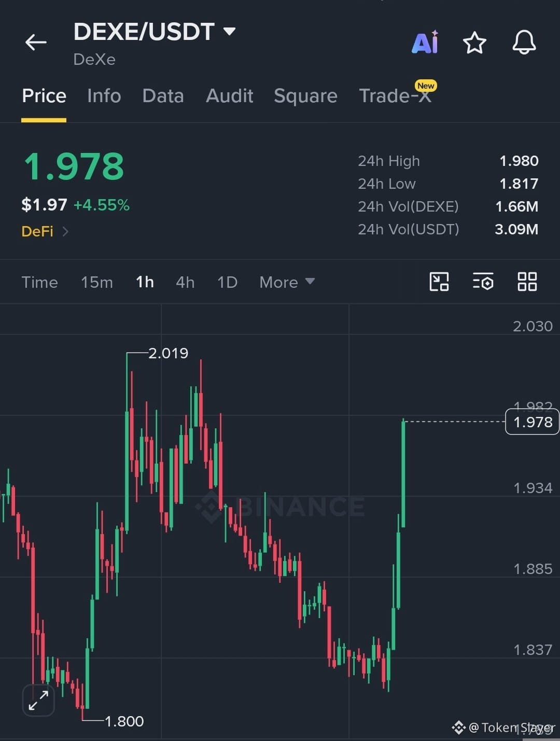
Task: Click the 1.837 axis label
Action: pos(533,650)
